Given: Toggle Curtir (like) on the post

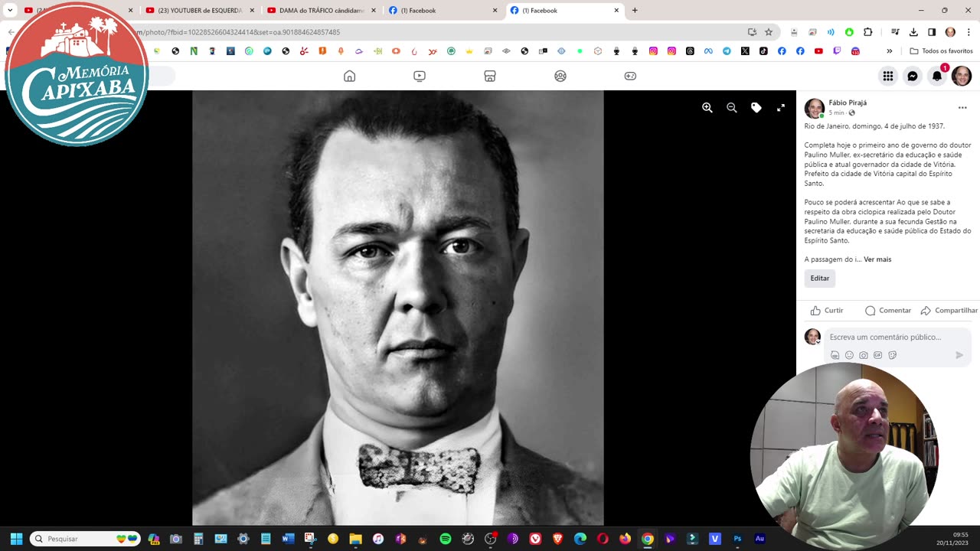Looking at the screenshot, I should click(827, 311).
